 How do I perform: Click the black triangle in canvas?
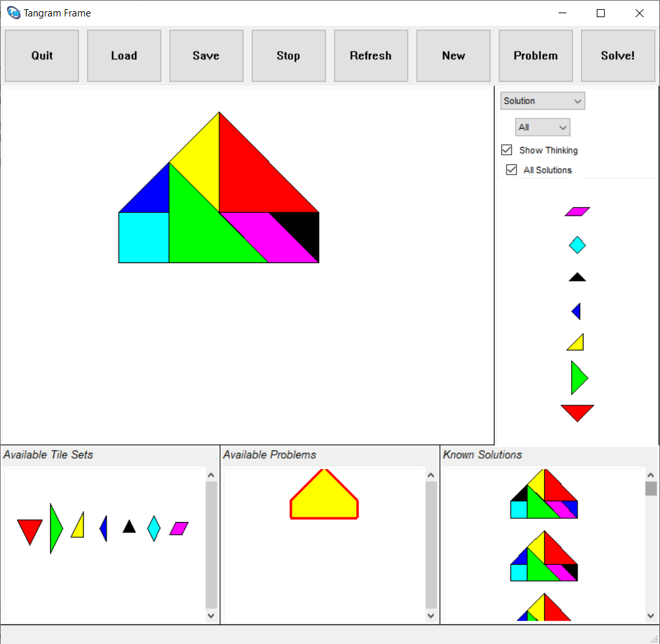302,229
